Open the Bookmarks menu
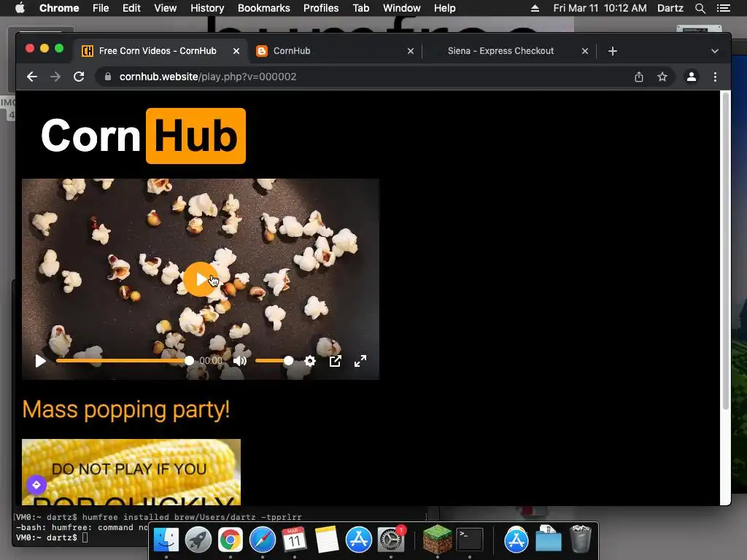Screen dimensions: 747x560 pyautogui.click(x=264, y=8)
